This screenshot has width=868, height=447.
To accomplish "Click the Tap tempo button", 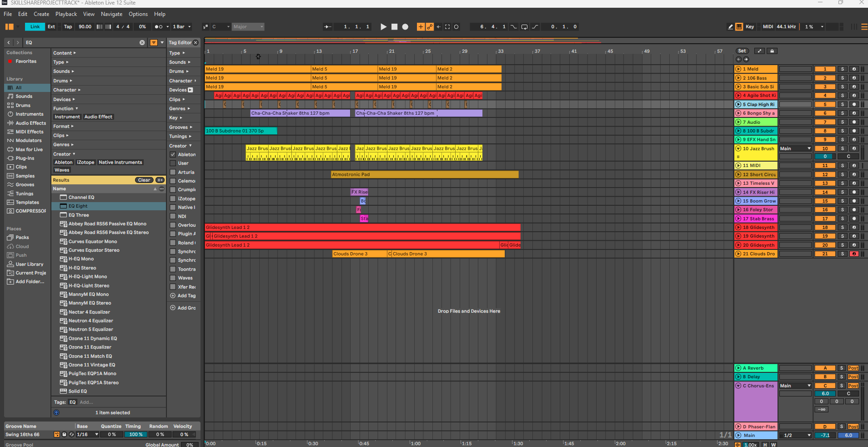I will pyautogui.click(x=68, y=27).
